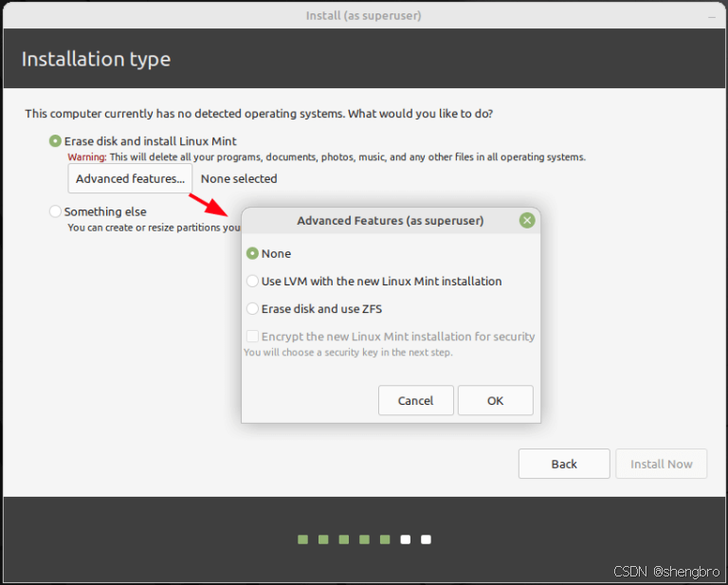Click the 'Advanced Features (as superuser)' title bar
This screenshot has width=728, height=585.
(390, 221)
